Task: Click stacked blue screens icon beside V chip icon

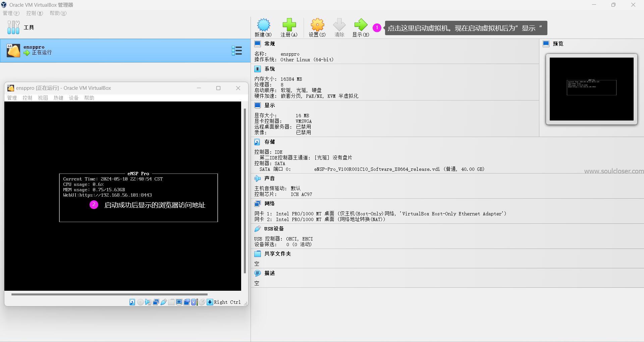Action: [187, 302]
